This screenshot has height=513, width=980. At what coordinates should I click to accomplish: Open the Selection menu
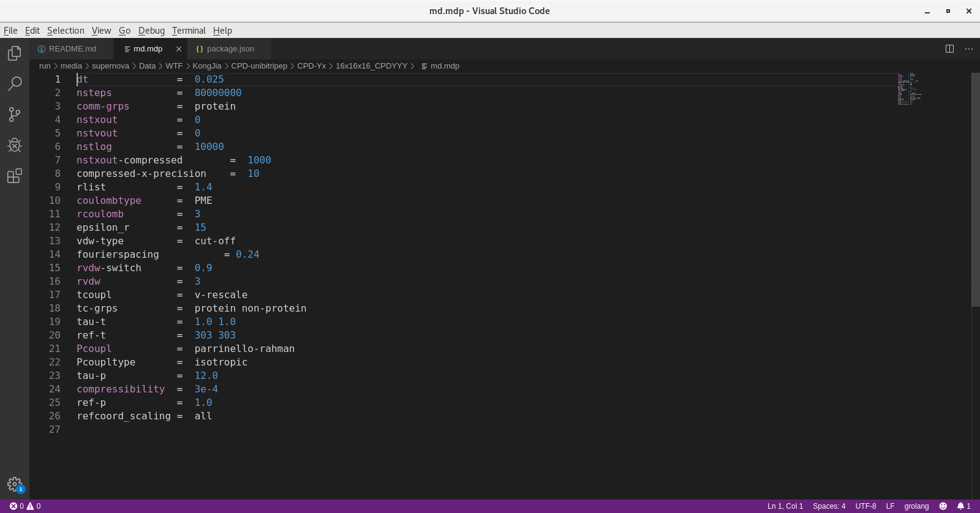click(x=66, y=31)
